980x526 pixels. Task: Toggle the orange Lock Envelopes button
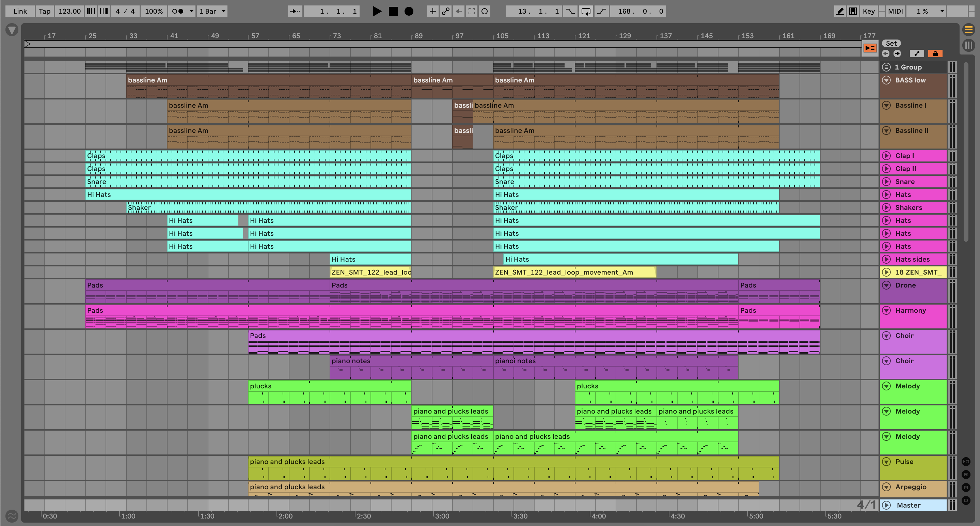point(935,53)
